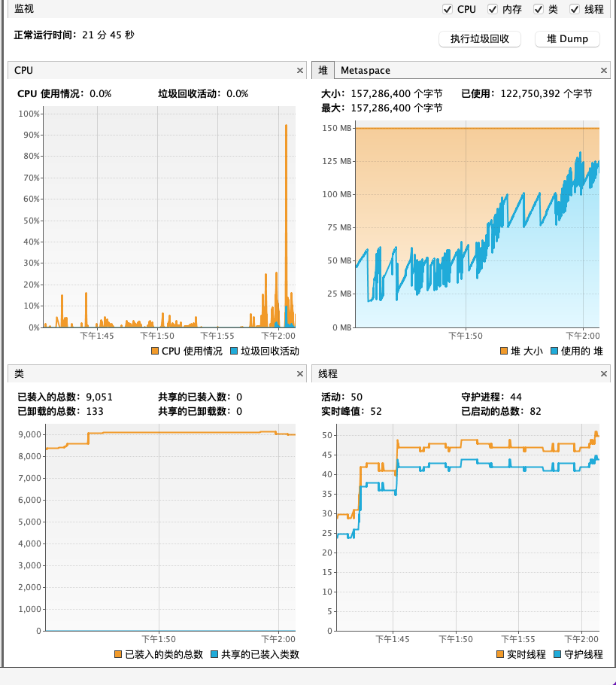Click 共享的已装入数 value 0
The width and height of the screenshot is (616, 685).
click(239, 397)
